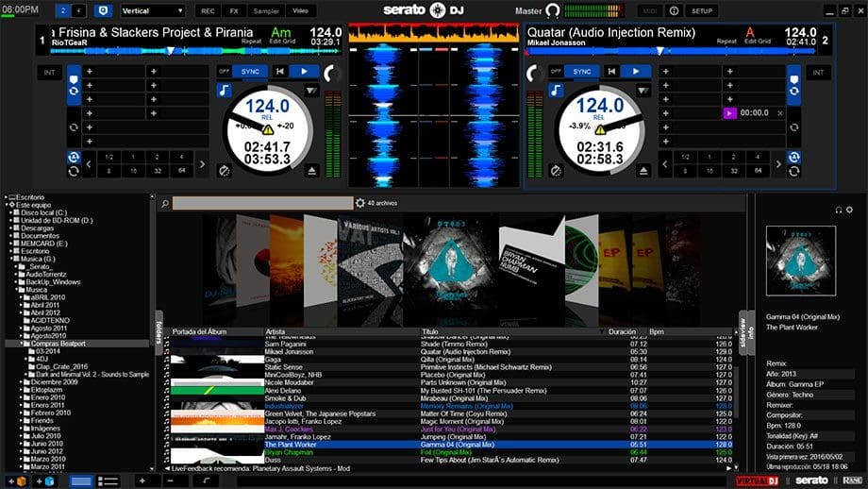Expand the Escritorio root node

7,197
